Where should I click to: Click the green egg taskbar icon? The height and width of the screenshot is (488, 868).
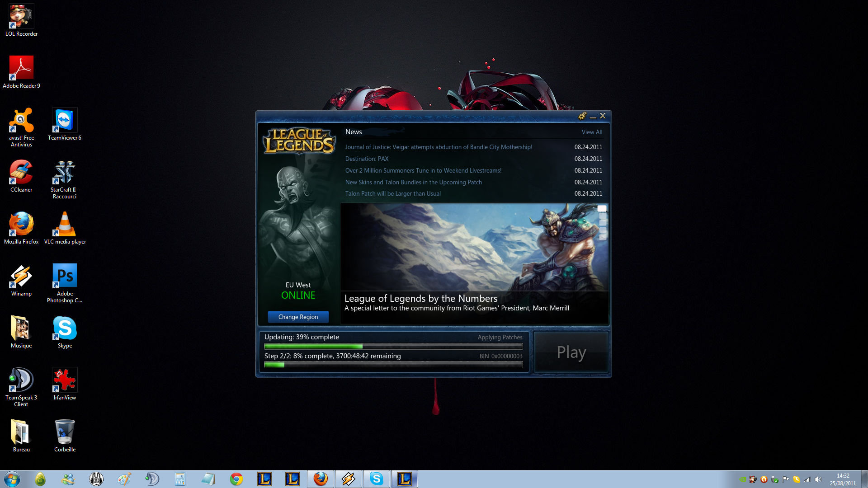40,479
